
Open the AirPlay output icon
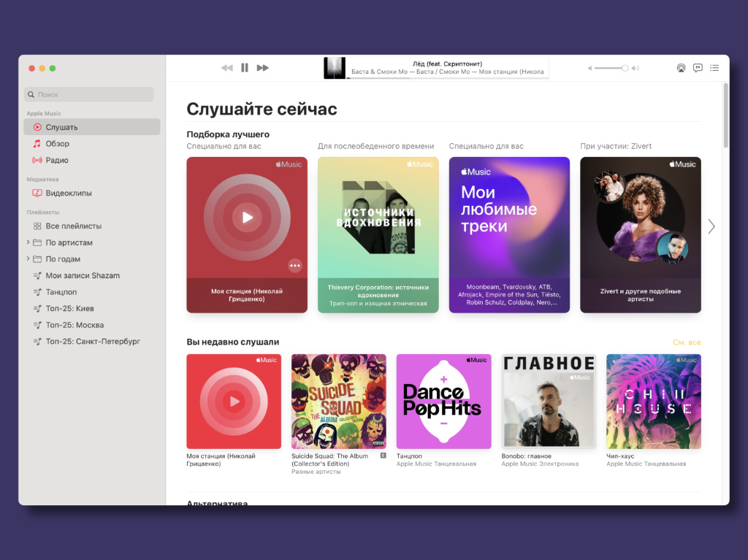point(682,68)
